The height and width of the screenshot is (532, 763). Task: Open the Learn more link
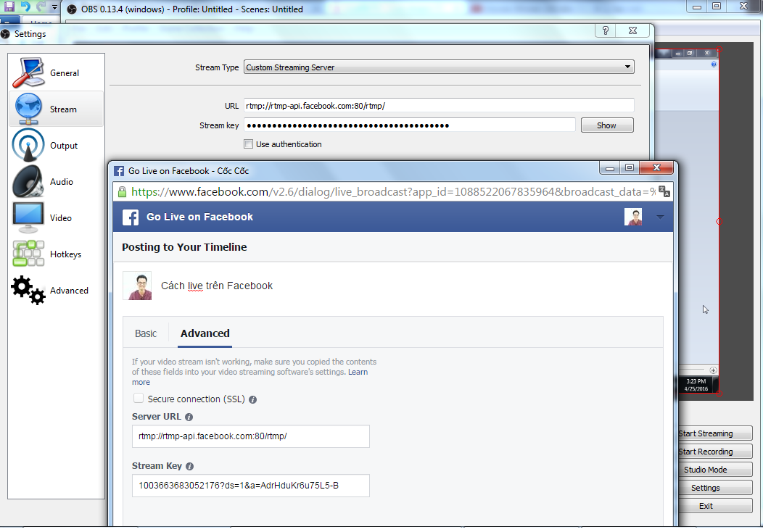click(359, 372)
